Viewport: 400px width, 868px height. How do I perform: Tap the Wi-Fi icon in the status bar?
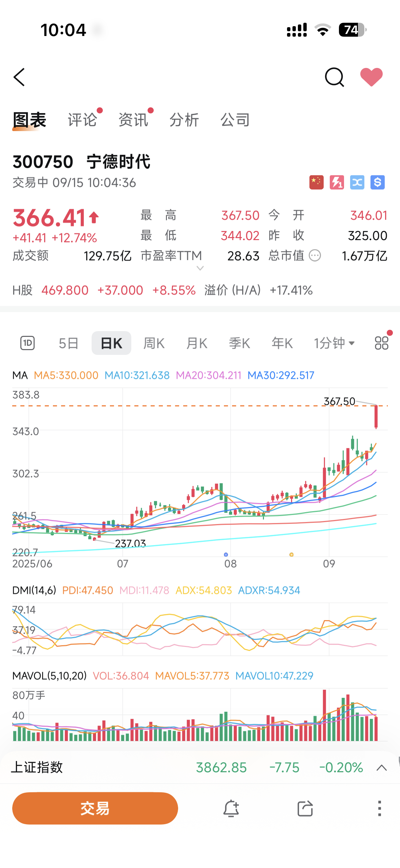click(323, 30)
